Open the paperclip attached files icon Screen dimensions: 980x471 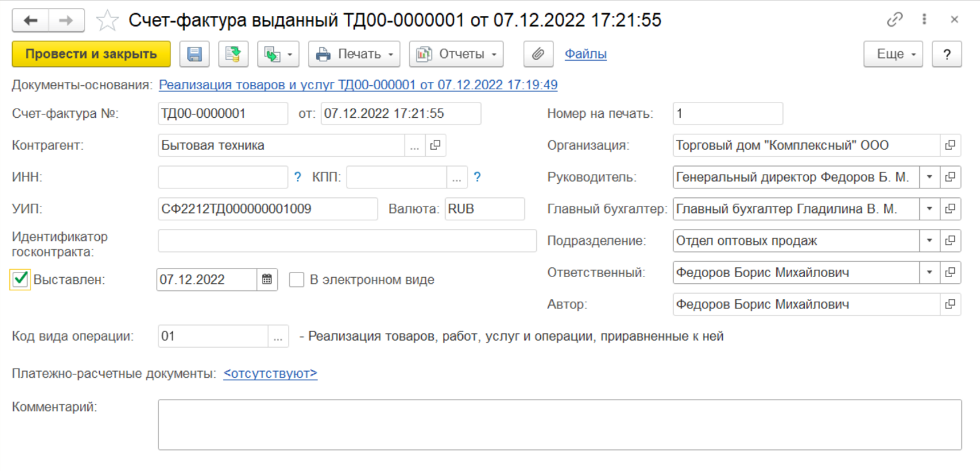click(538, 55)
